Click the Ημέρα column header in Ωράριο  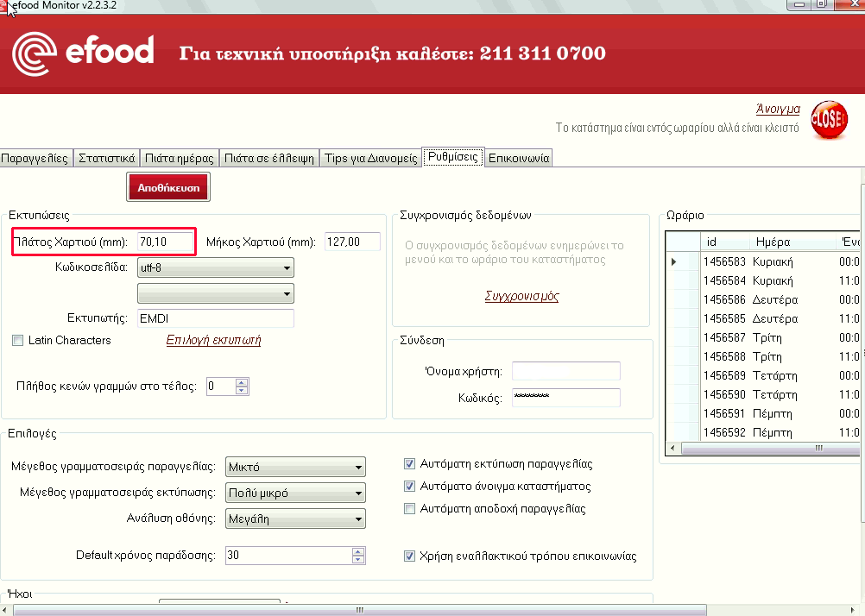[792, 242]
